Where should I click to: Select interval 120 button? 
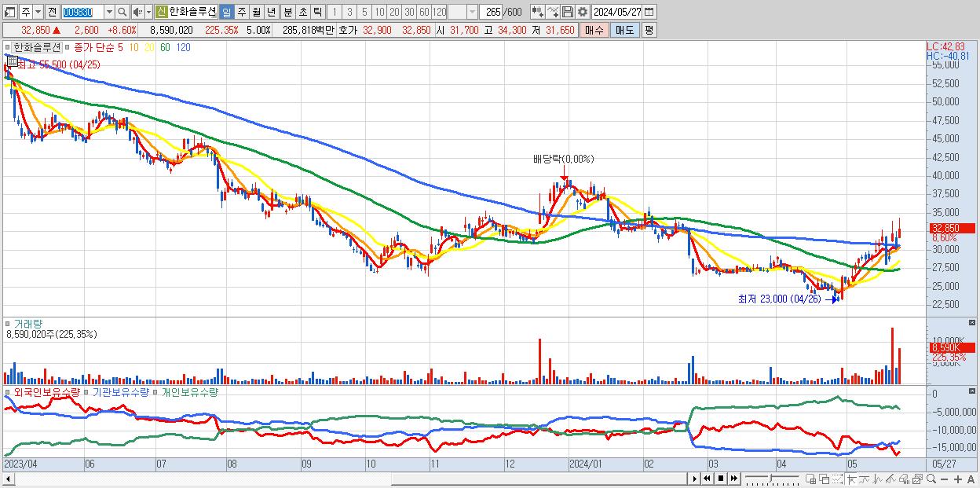click(x=440, y=12)
